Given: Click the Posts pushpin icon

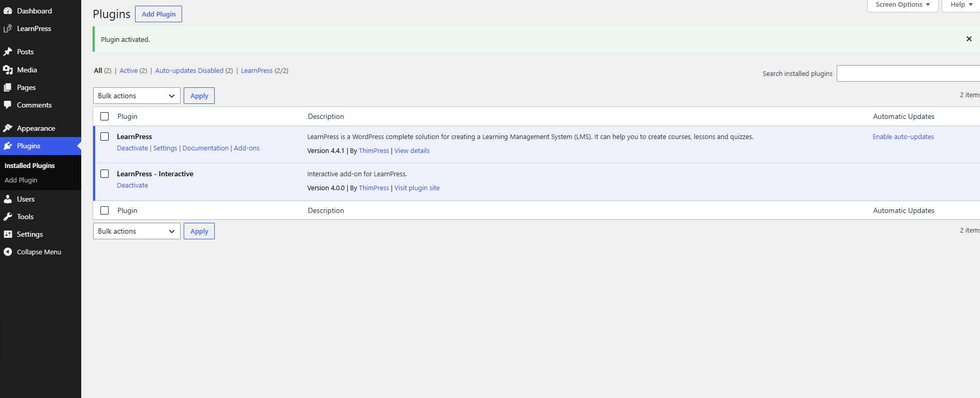Looking at the screenshot, I should [8, 52].
